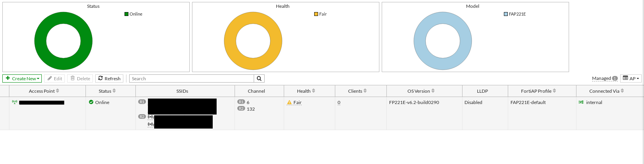The width and height of the screenshot is (644, 164).
Task: Click the green access point antenna icon
Action: coord(15,102)
